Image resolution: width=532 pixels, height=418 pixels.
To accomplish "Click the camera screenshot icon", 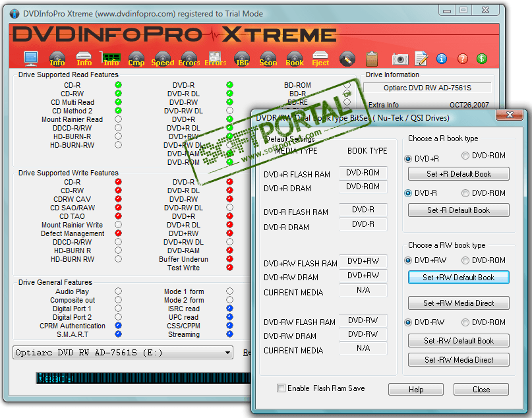I will [x=400, y=59].
